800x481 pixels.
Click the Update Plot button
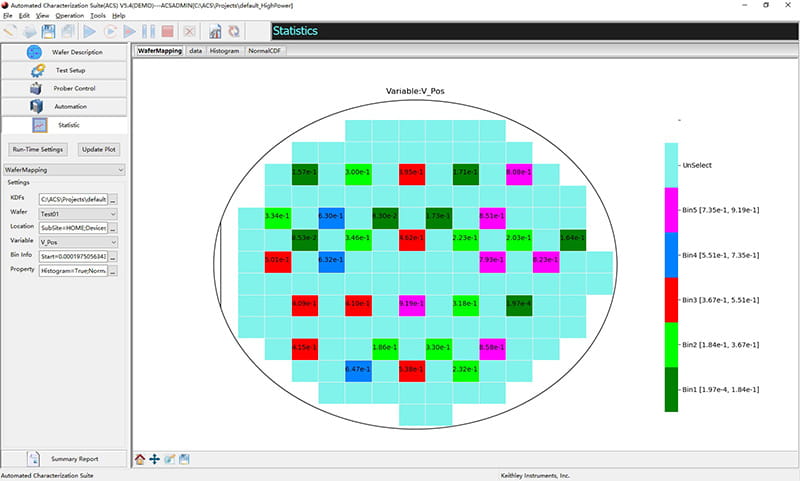(99, 149)
